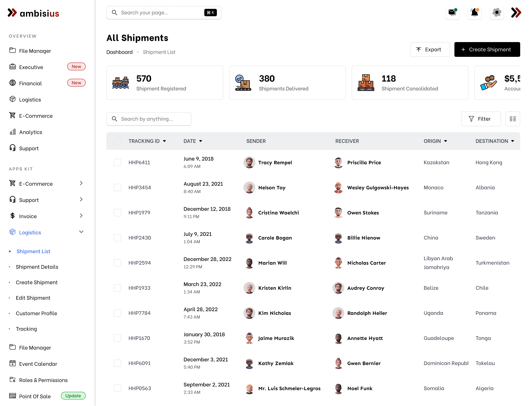Open the mail inbox icon
This screenshot has width=532, height=406.
[x=452, y=13]
